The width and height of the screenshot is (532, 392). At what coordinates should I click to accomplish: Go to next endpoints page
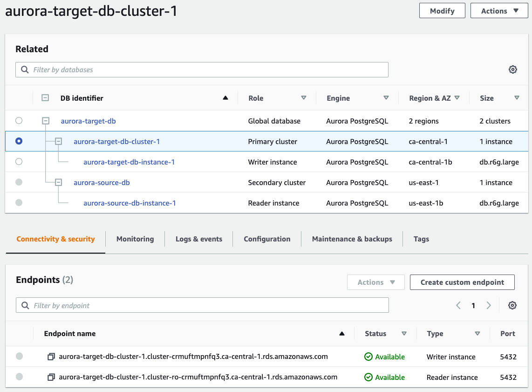(x=488, y=305)
